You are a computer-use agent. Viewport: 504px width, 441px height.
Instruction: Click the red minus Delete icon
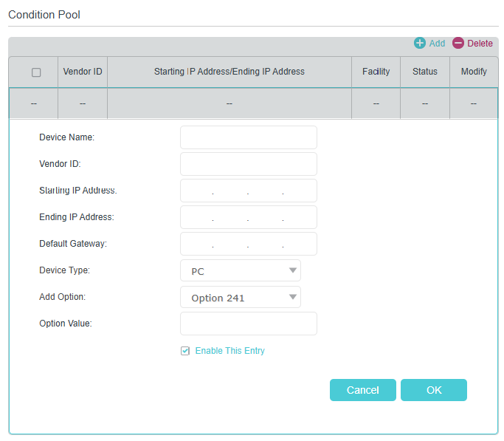pos(458,43)
